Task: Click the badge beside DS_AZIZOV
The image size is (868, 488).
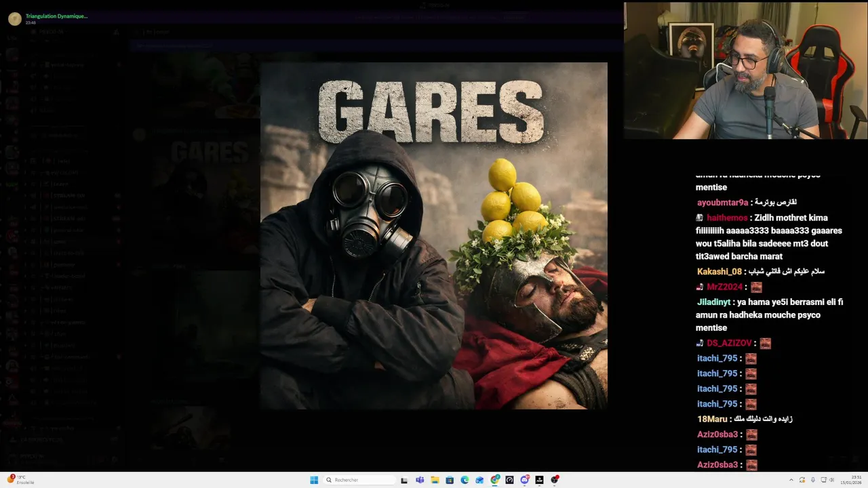Action: point(700,344)
